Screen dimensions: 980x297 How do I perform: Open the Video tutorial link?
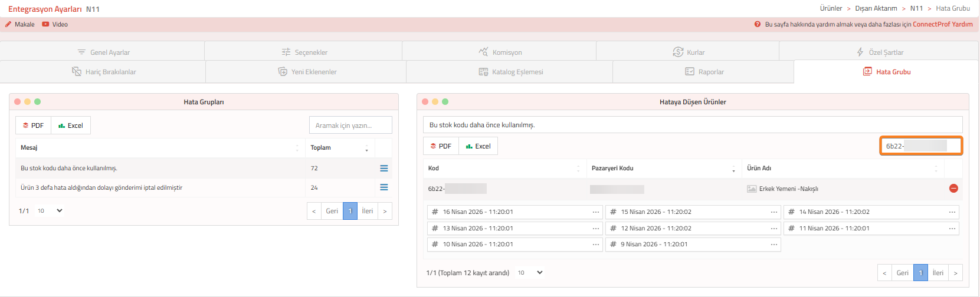[55, 25]
